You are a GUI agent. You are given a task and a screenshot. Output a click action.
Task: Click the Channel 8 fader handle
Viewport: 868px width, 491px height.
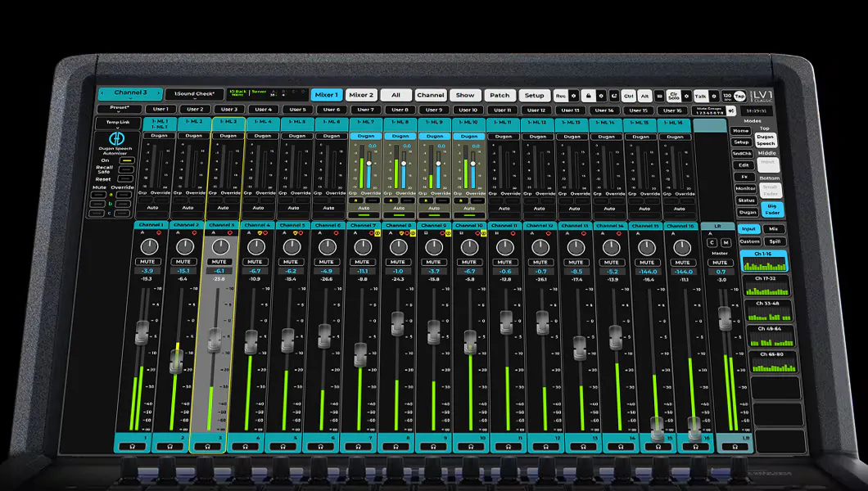point(397,323)
